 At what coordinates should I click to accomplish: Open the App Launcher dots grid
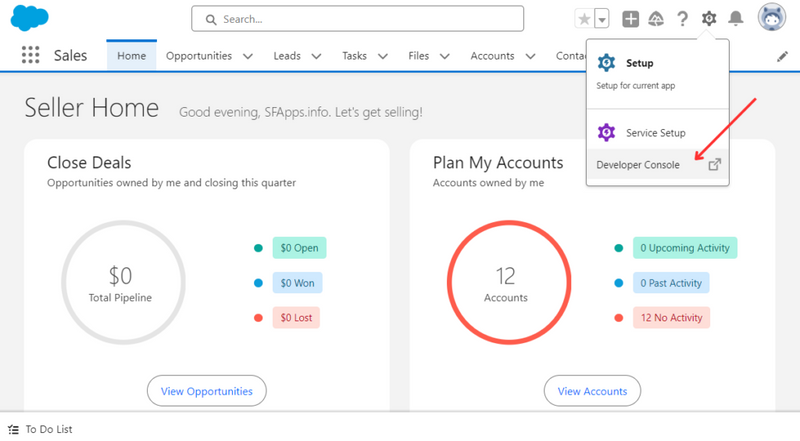point(31,55)
